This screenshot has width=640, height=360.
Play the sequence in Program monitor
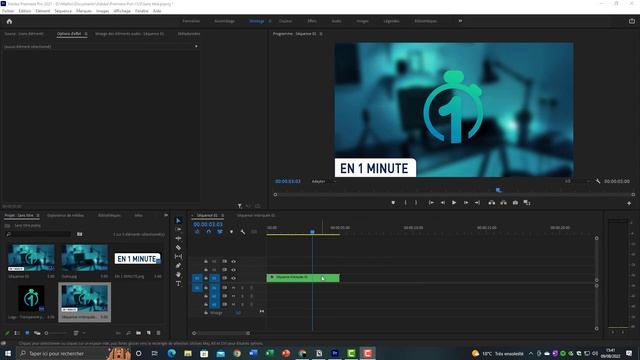point(454,202)
